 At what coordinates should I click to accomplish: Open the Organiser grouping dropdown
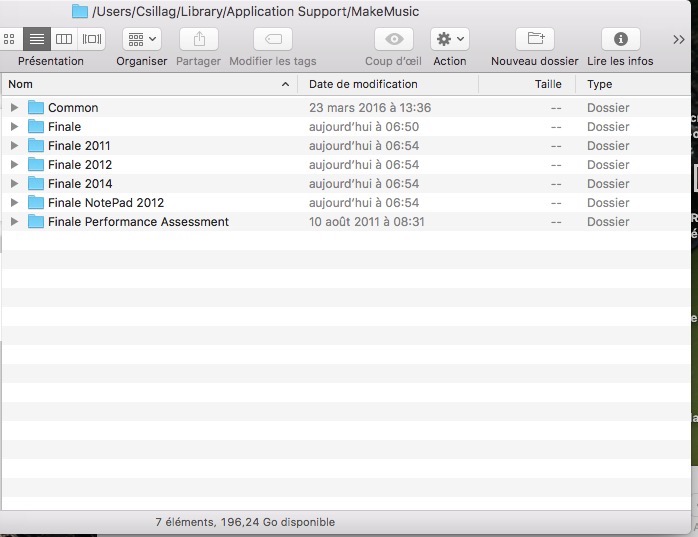pyautogui.click(x=142, y=39)
